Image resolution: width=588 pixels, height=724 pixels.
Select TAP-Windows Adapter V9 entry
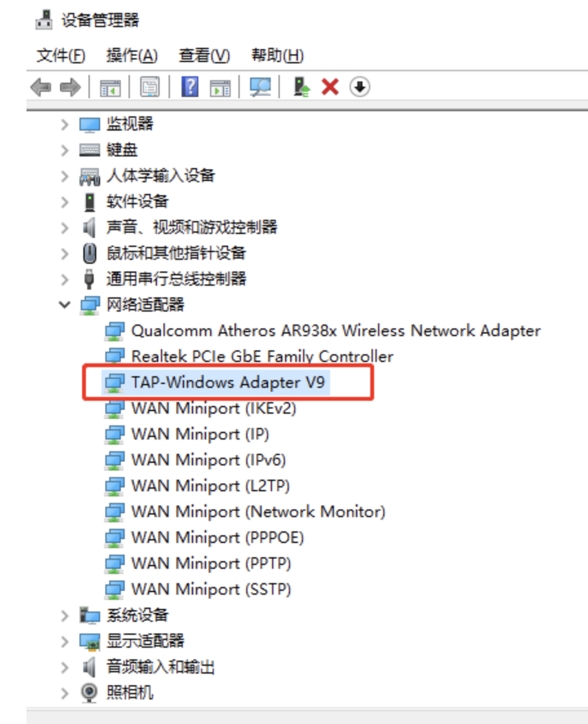pyautogui.click(x=228, y=383)
